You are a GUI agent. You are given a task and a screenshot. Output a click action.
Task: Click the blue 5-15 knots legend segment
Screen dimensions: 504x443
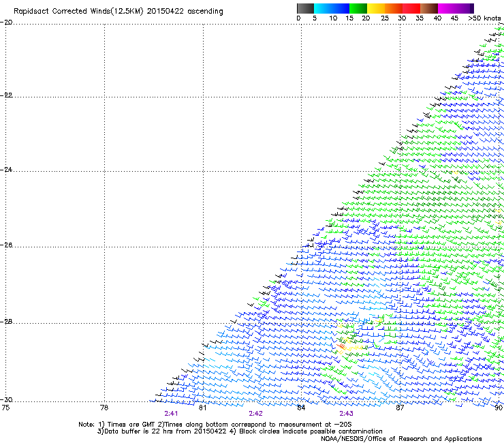[x=332, y=8]
